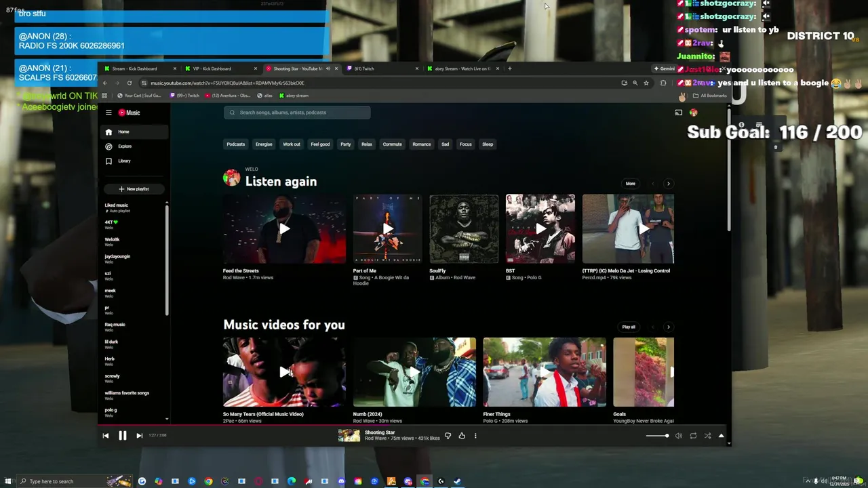
Task: Open the Explore section in sidebar
Action: (x=133, y=146)
